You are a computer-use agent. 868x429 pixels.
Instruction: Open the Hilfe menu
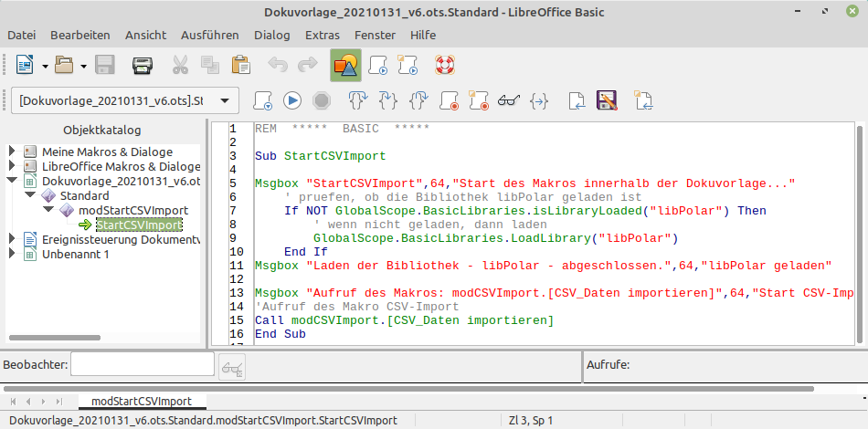(423, 35)
